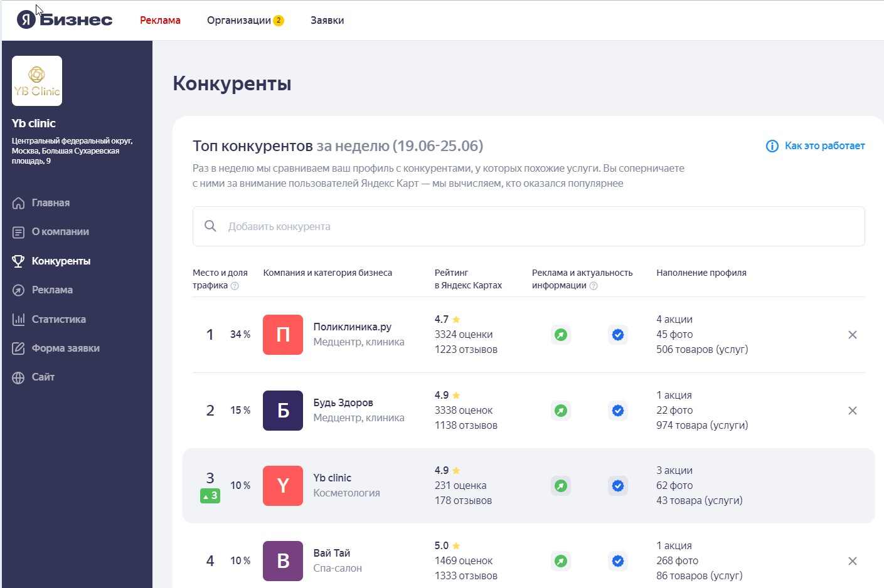Click the dark Б avatar of Будь Здоров

click(x=283, y=411)
